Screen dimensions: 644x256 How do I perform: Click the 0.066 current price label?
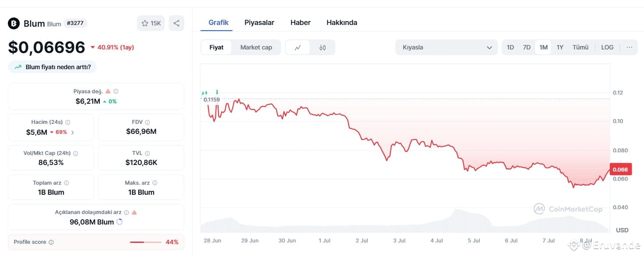(x=620, y=170)
